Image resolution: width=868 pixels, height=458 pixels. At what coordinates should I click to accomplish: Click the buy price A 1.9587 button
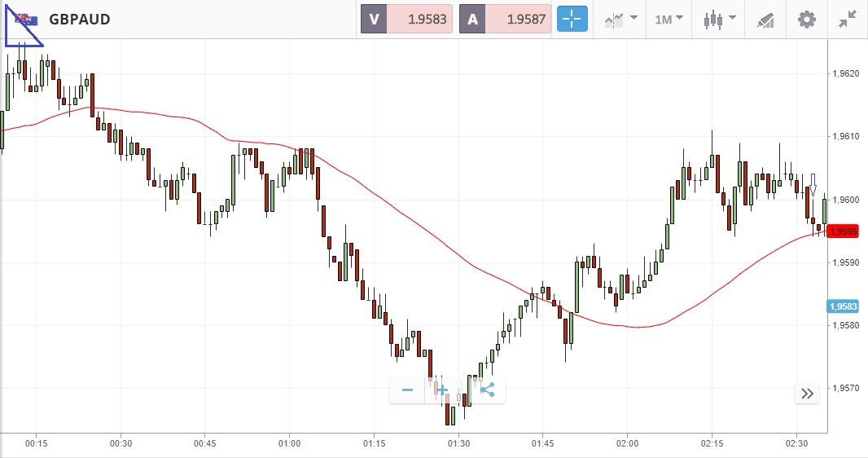[x=505, y=19]
